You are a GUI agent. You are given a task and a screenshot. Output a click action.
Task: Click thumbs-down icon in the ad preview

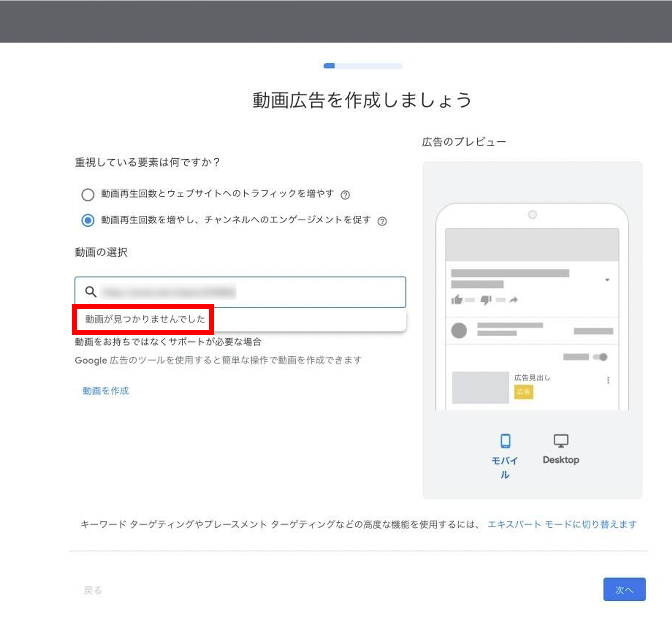point(486,300)
